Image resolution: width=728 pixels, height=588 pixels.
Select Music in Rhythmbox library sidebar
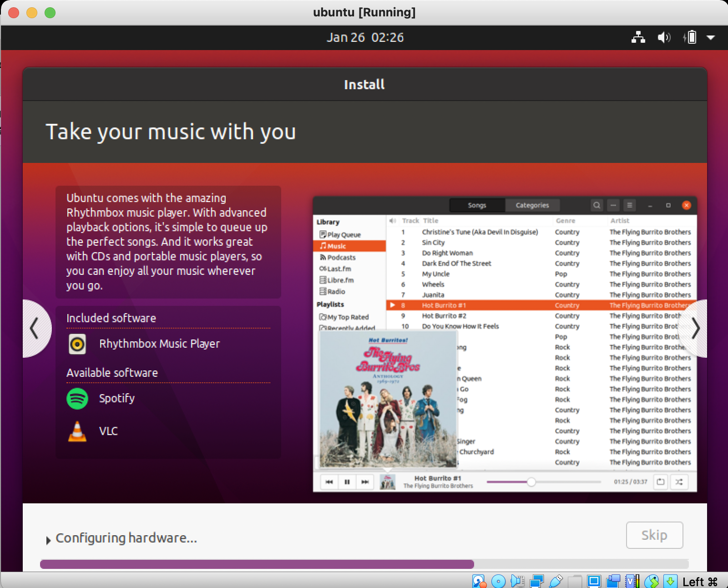[x=349, y=246]
